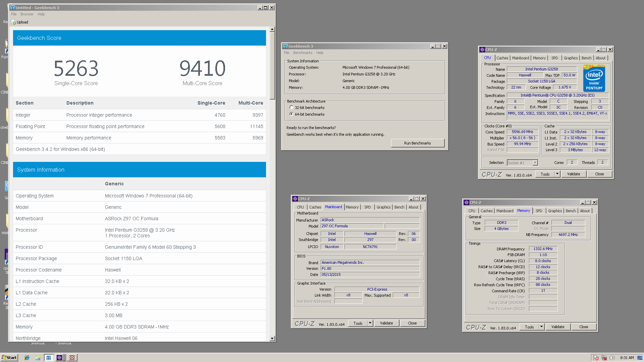The height and width of the screenshot is (362, 644).
Task: Click the Memory CPU-Z window title icon
Action: pos(466,202)
